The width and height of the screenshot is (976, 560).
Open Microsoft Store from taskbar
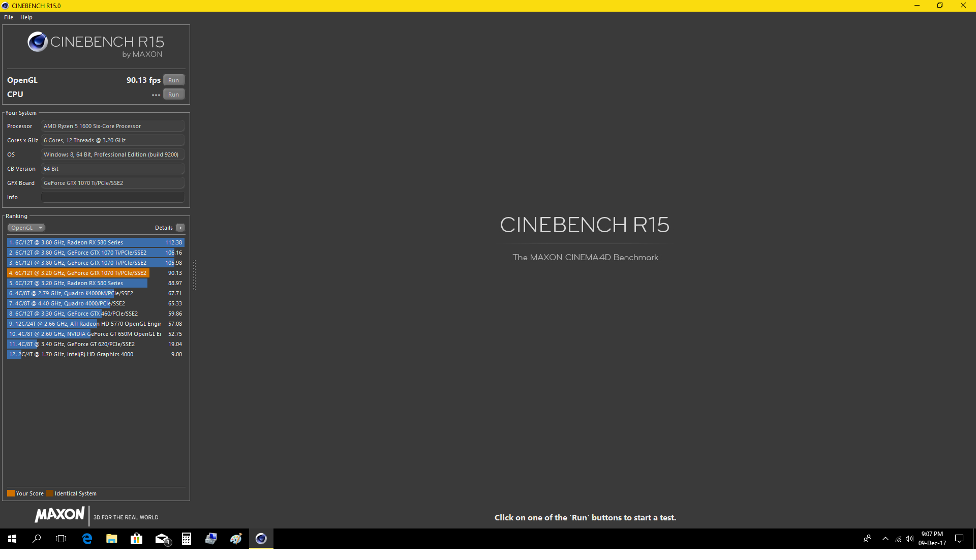136,539
